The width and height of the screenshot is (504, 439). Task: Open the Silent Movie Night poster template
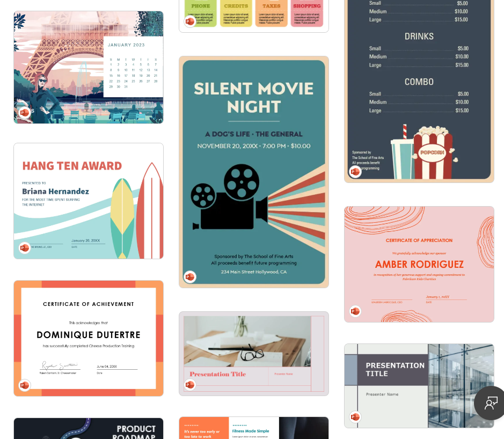(x=253, y=172)
